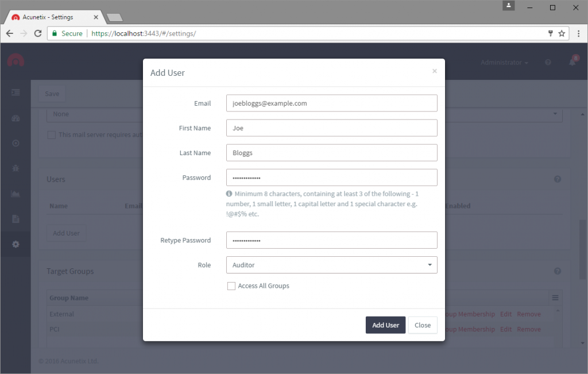Image resolution: width=588 pixels, height=374 pixels.
Task: Close the Acunetix - Settings browser tab
Action: coord(96,17)
